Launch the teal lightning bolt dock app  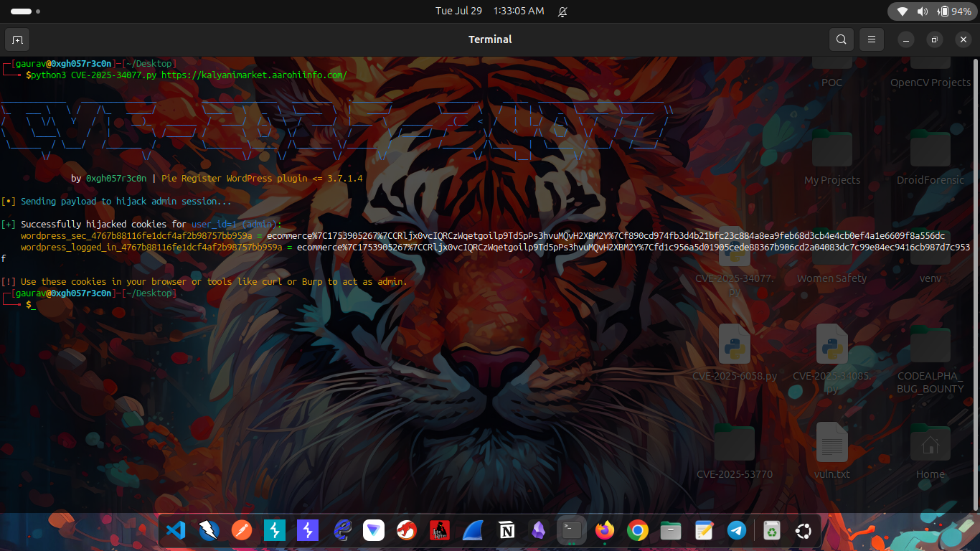click(275, 530)
